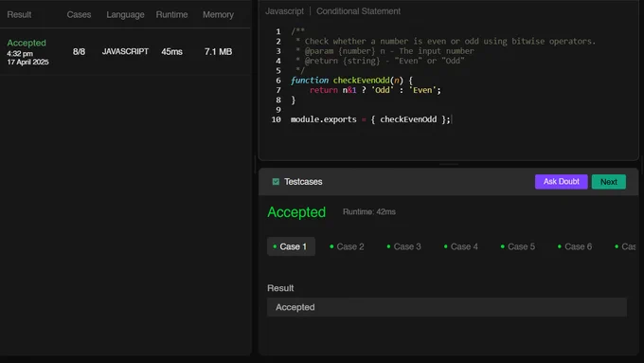Place cursor on the function checkEvenOdd line
The height and width of the screenshot is (363, 644).
(x=351, y=81)
